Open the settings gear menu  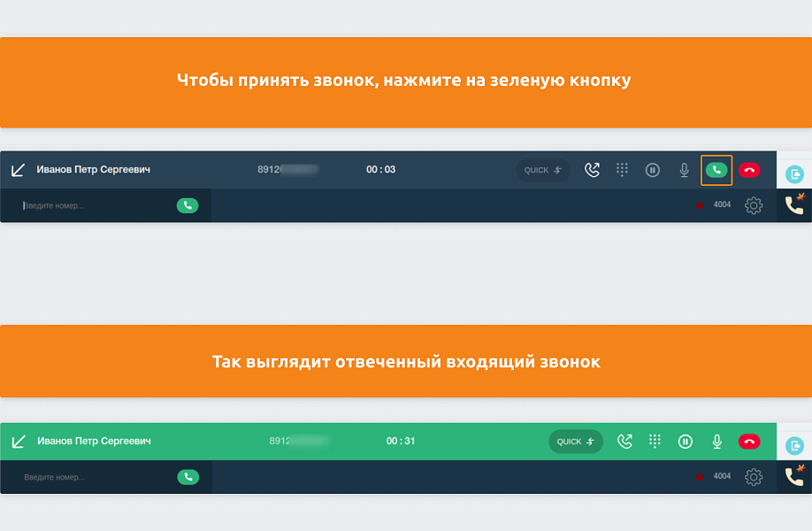(753, 204)
